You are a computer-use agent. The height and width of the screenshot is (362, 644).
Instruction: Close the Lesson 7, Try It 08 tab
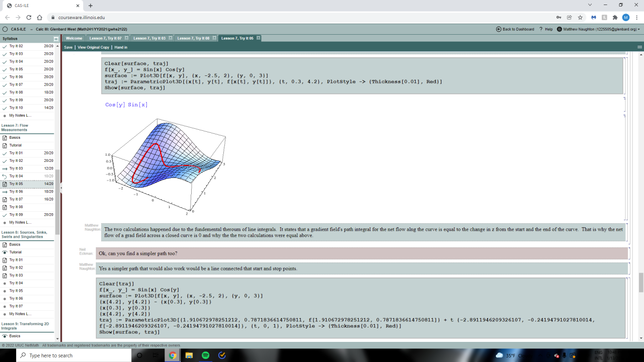pos(214,38)
